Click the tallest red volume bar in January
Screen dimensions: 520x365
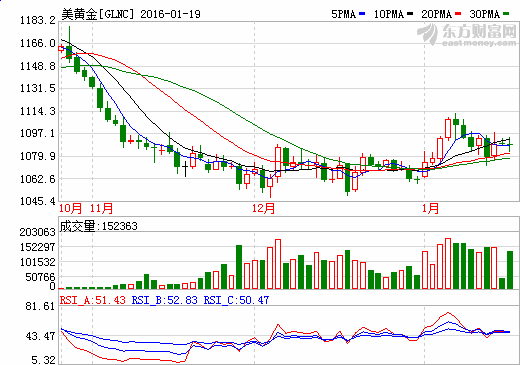[x=448, y=263]
